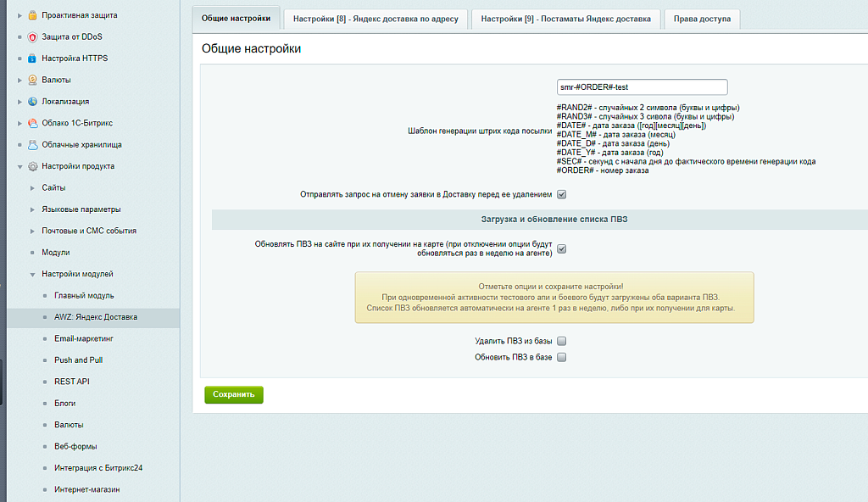Disable updating ПВЗ on map retrieval
Viewport: 868px width, 502px height.
coord(561,249)
